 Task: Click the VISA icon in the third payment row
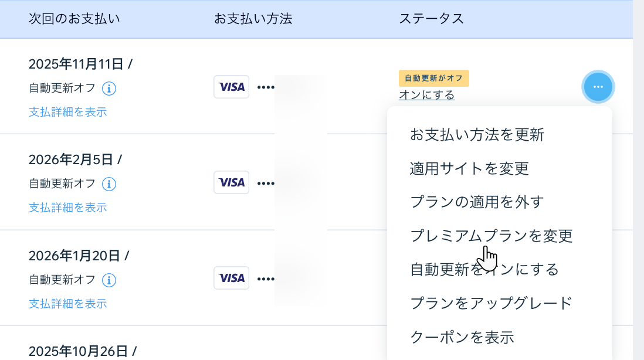(x=231, y=278)
